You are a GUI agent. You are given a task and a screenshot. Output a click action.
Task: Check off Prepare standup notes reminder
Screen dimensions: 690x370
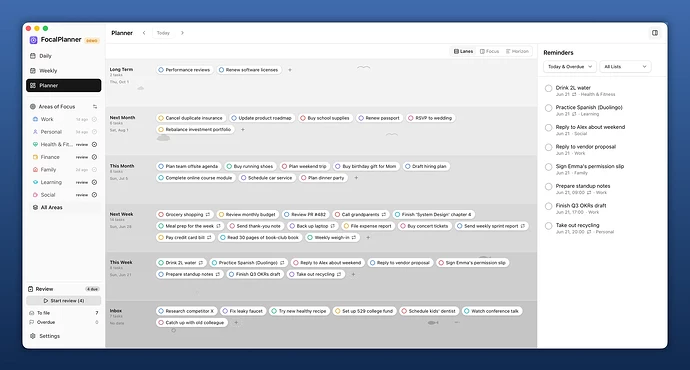click(x=548, y=187)
